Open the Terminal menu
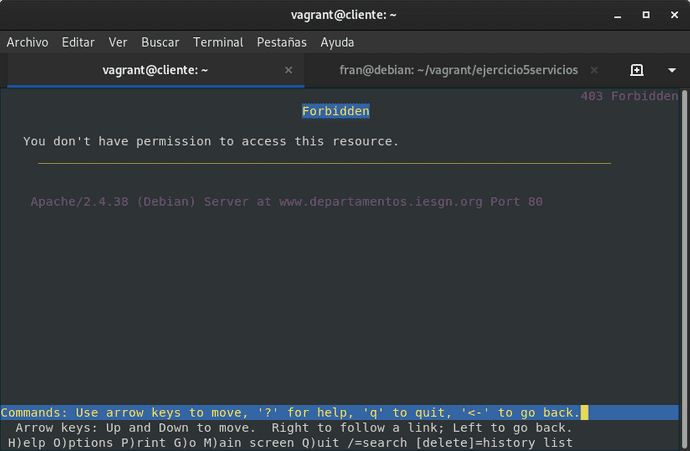 click(218, 42)
